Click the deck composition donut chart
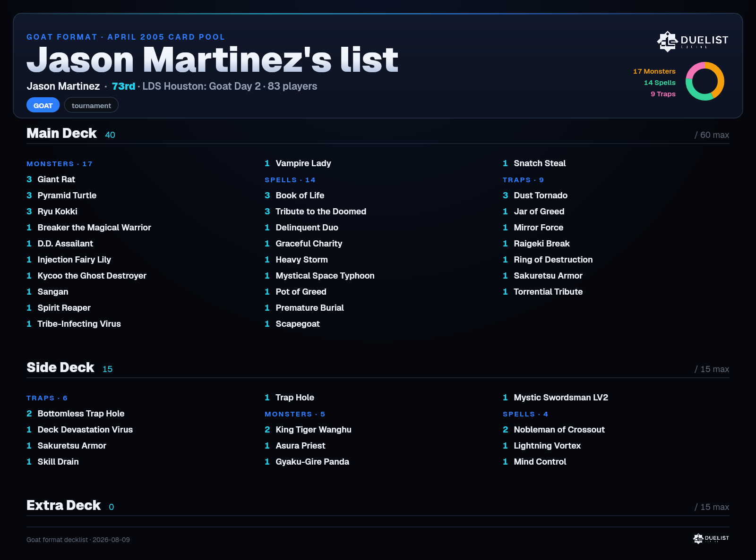 [x=704, y=81]
